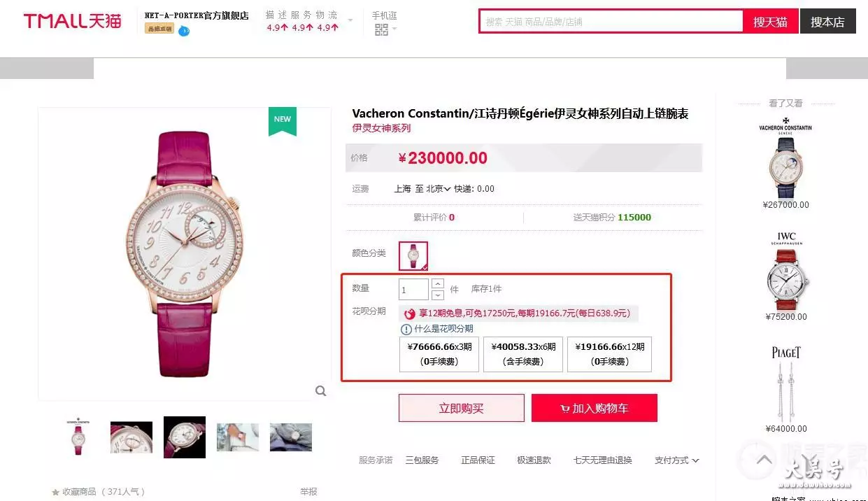The width and height of the screenshot is (868, 501).
Task: Click the blue badge beside store name
Action: [x=184, y=31]
